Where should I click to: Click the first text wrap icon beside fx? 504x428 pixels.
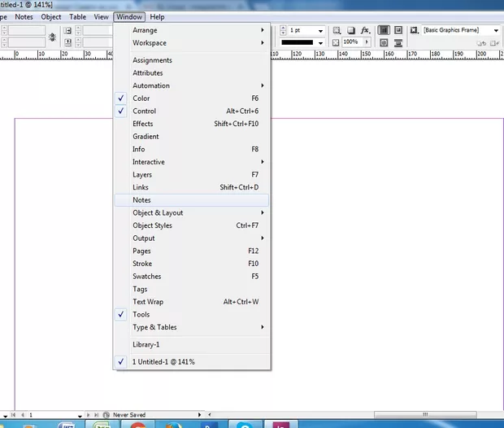click(384, 30)
